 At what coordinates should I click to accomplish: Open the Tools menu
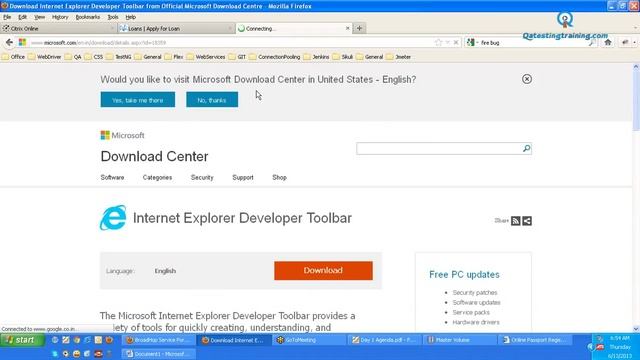(113, 17)
